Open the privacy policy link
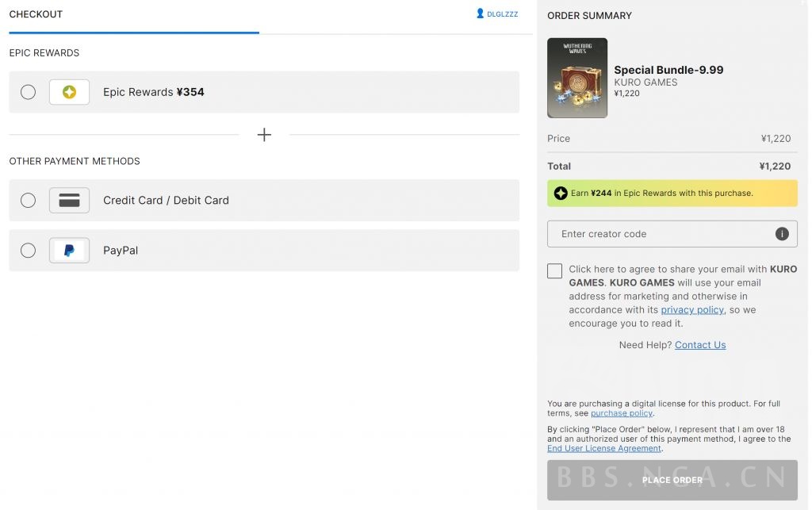812x510 pixels. click(692, 310)
